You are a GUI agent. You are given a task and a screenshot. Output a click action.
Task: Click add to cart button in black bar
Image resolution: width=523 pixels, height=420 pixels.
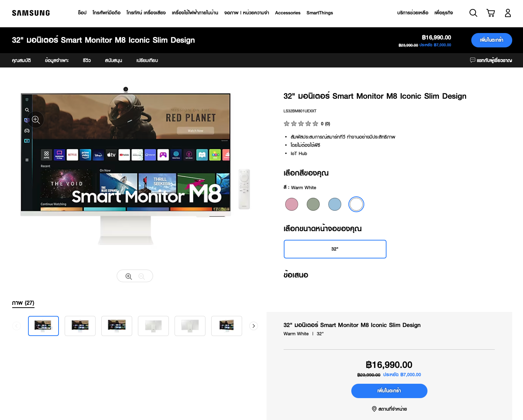tap(491, 40)
